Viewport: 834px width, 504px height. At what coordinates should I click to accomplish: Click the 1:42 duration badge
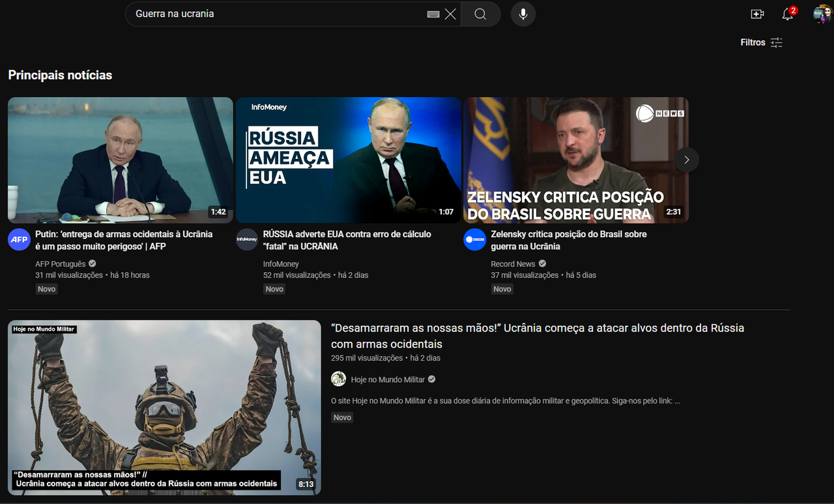pyautogui.click(x=218, y=212)
